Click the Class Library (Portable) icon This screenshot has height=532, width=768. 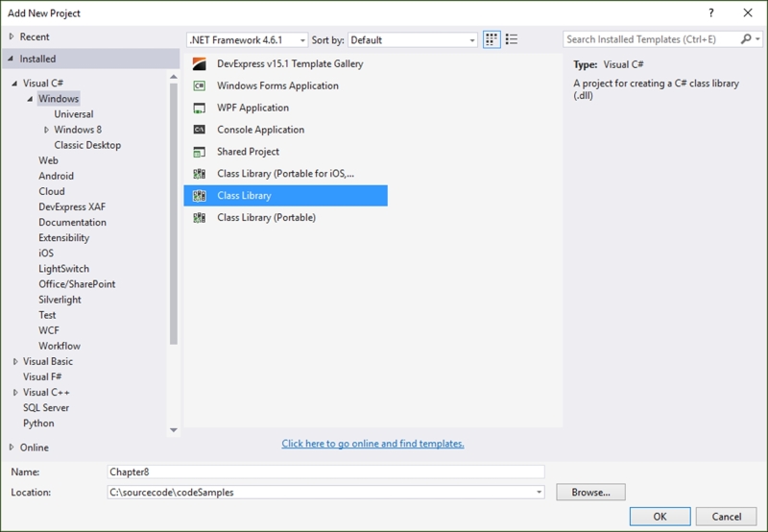tap(200, 217)
